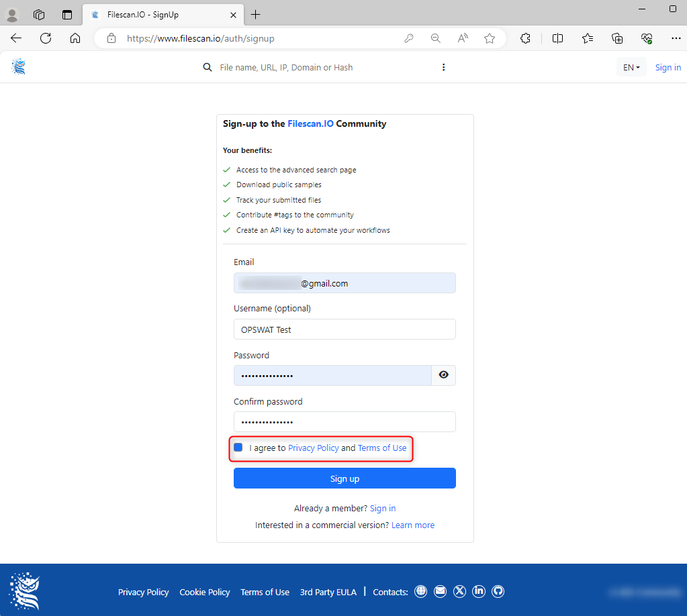The height and width of the screenshot is (616, 687).
Task: Click the footer X (Twitter) icon
Action: [459, 591]
